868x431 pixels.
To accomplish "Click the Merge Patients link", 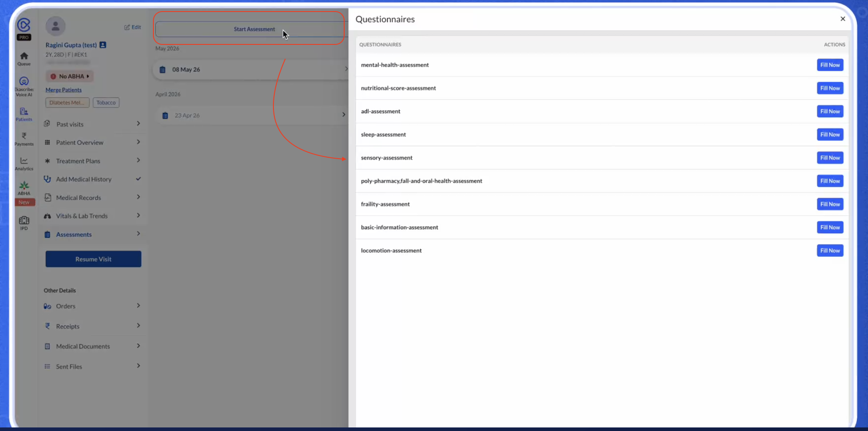I will click(x=64, y=90).
